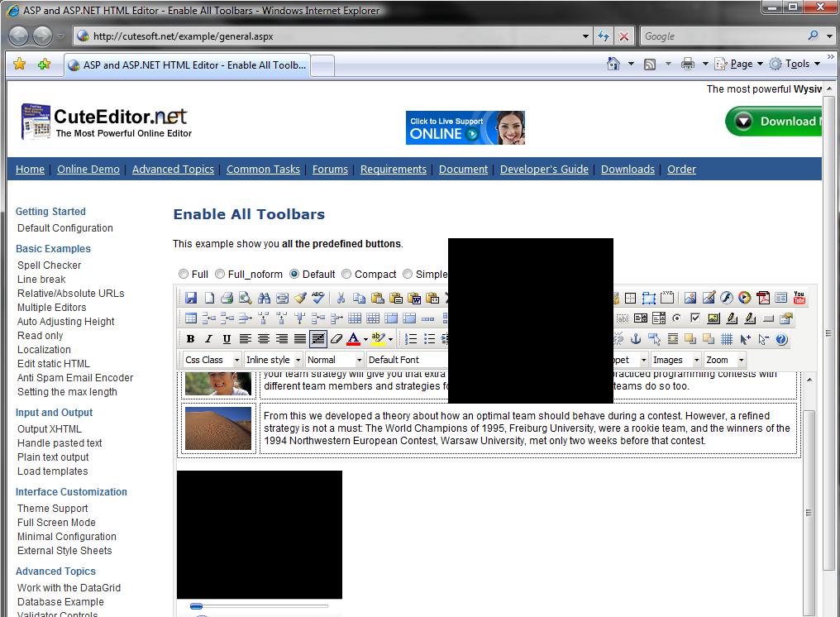Open the Default Configuration sidebar link

click(64, 228)
